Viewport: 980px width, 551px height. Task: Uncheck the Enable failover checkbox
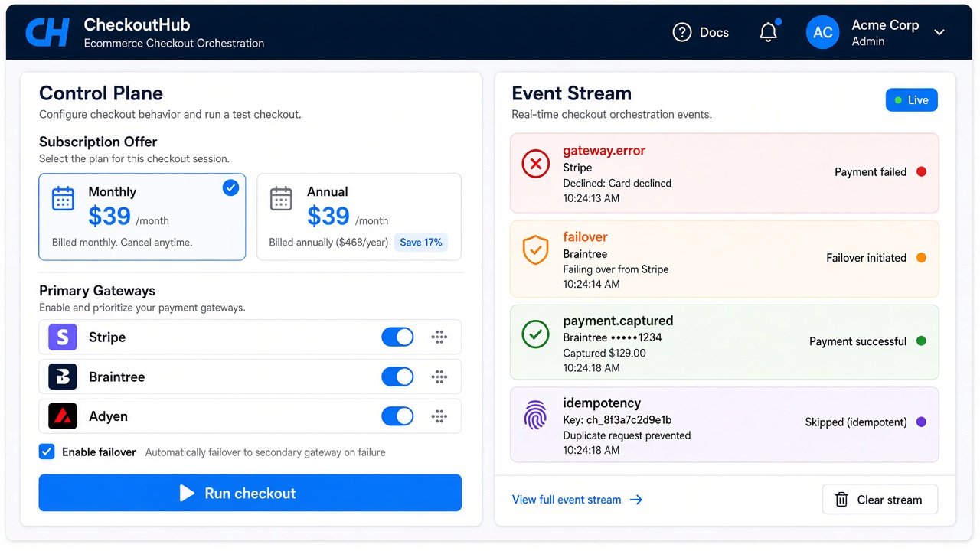pos(47,452)
